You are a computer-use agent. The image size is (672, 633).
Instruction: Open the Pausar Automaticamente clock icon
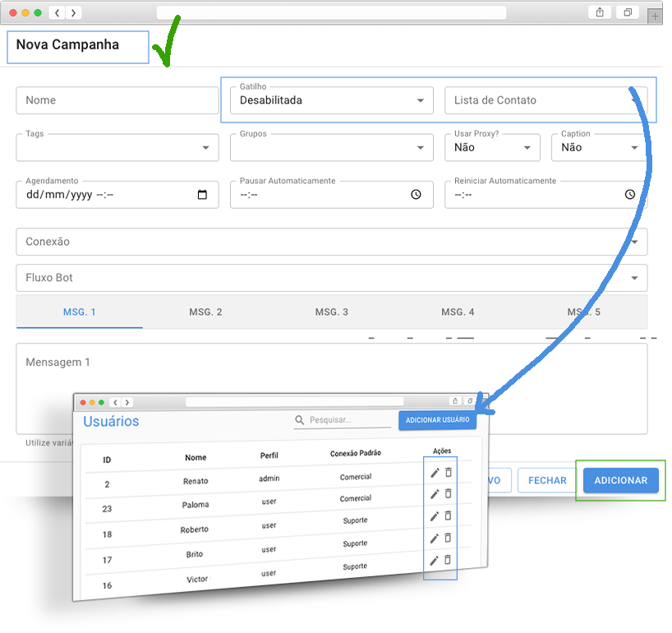416,194
